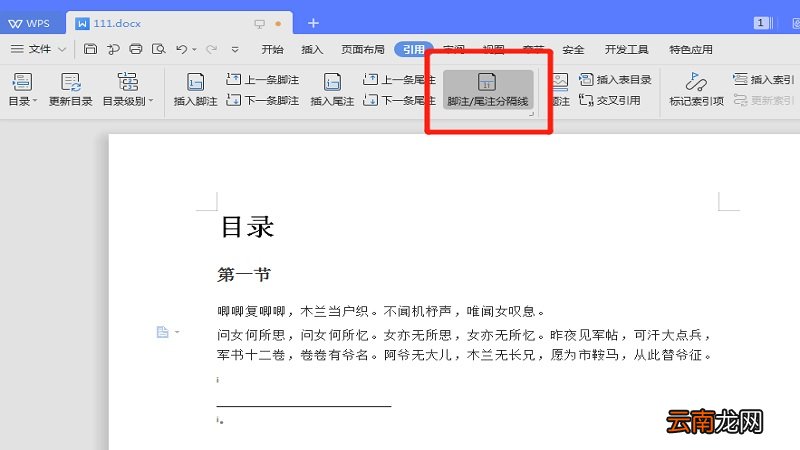This screenshot has height=450, width=800.
Task: Switch to the 特色应用 ribbon tab
Action: (x=691, y=49)
